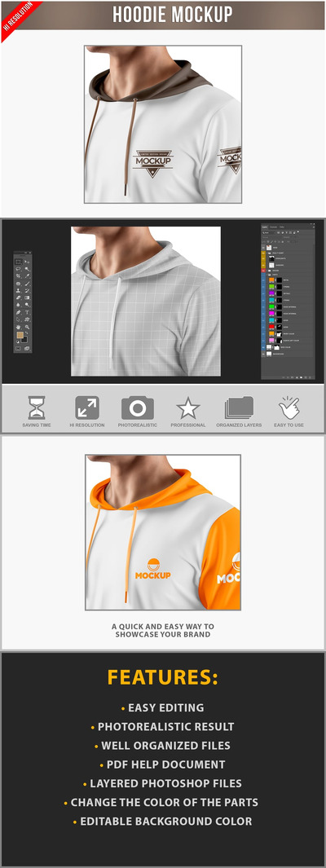Select the Rectangular Marquee tool

[x=18, y=262]
